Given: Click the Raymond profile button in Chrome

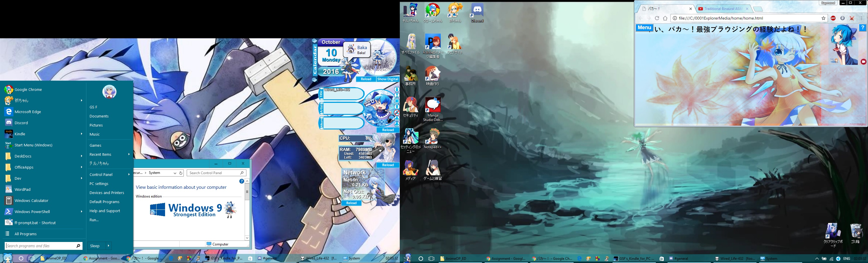Looking at the screenshot, I should (x=828, y=3).
